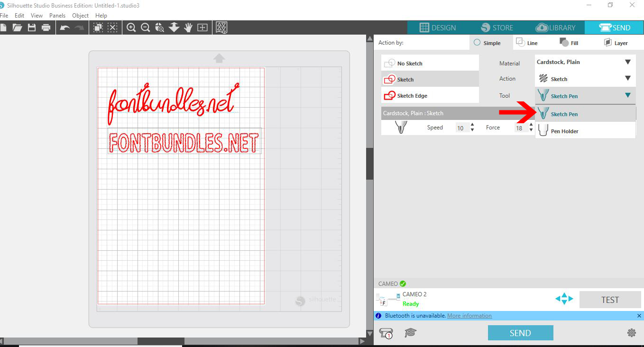Select all objects with the toolbar icon

pos(98,27)
